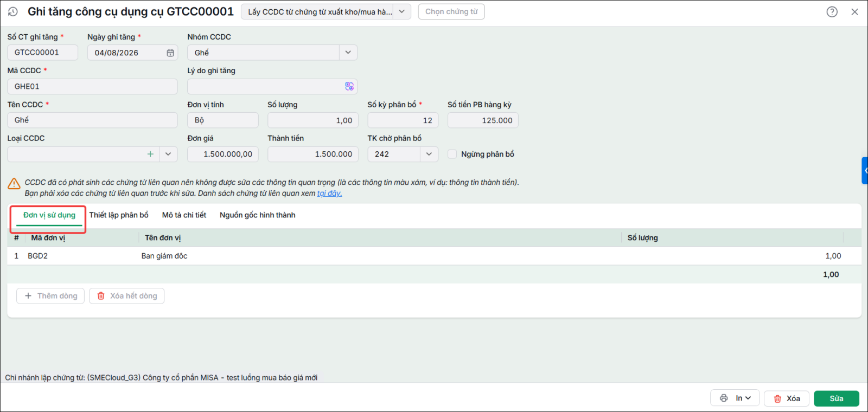Click the Số kỳ phân bổ field
Viewport: 868px width, 412px height.
(x=403, y=120)
